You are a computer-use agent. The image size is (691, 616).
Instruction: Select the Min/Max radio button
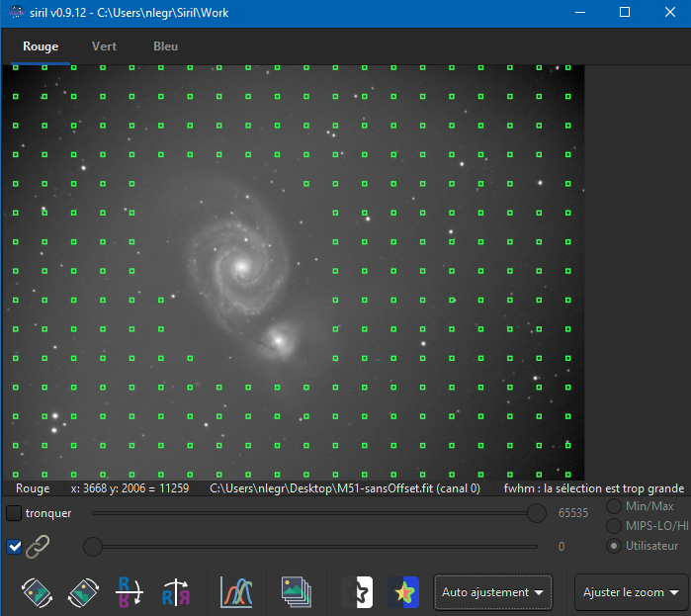(614, 506)
